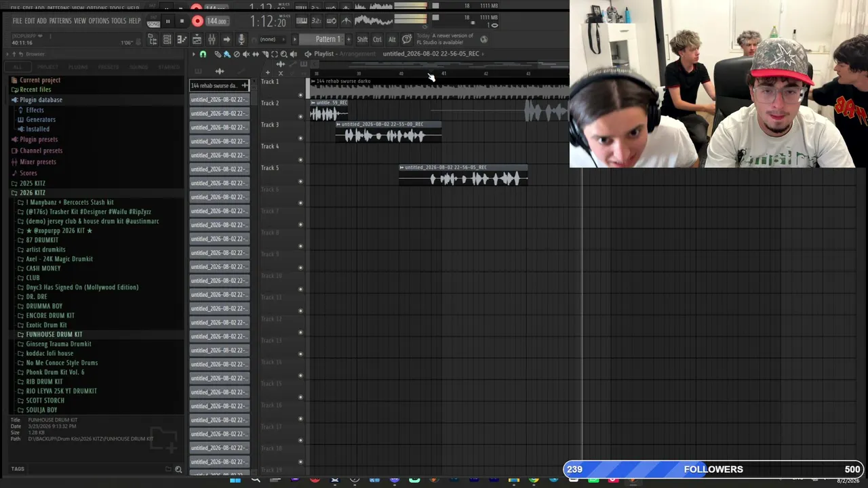The width and height of the screenshot is (868, 488).
Task: Click the Shift key button
Action: (x=362, y=39)
